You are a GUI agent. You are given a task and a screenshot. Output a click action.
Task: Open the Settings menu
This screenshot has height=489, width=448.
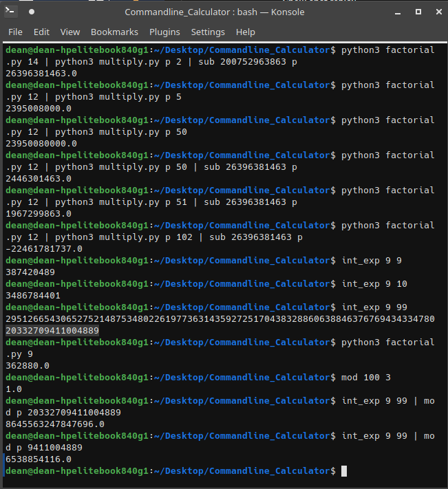pyautogui.click(x=208, y=32)
